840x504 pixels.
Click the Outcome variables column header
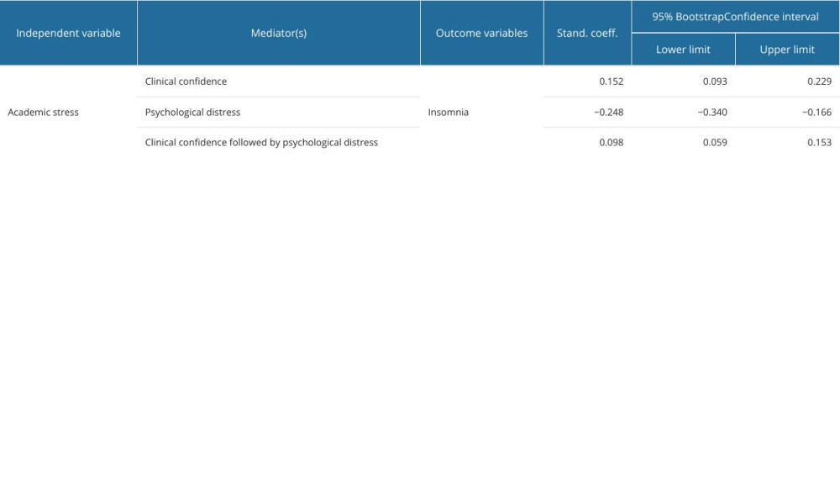[x=481, y=34]
